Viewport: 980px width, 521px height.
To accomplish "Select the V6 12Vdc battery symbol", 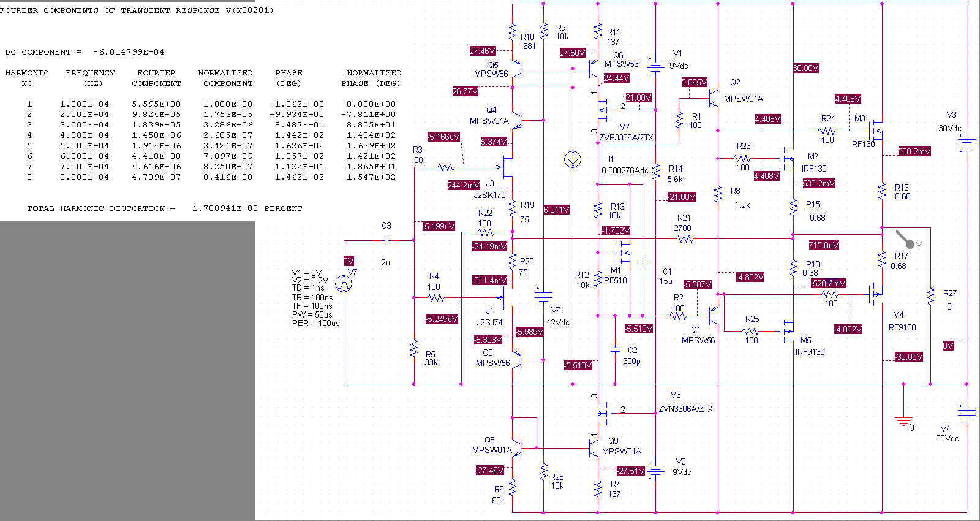I will coord(543,297).
